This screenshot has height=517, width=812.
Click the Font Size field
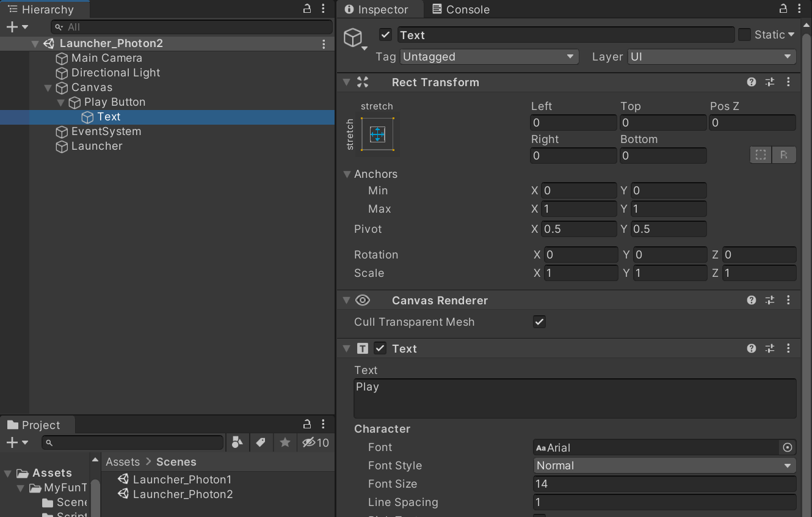(665, 484)
